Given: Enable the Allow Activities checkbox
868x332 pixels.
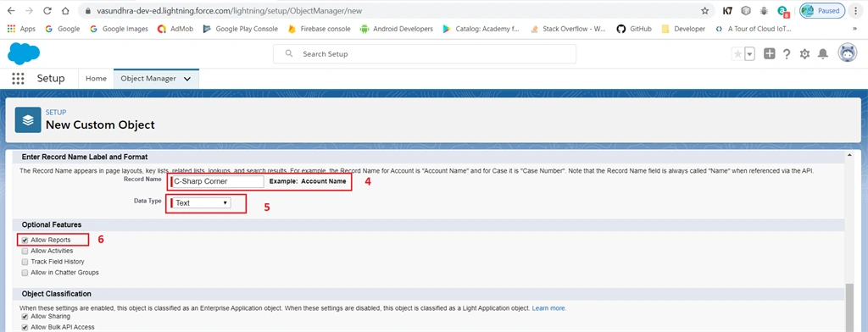Looking at the screenshot, I should click(x=25, y=251).
